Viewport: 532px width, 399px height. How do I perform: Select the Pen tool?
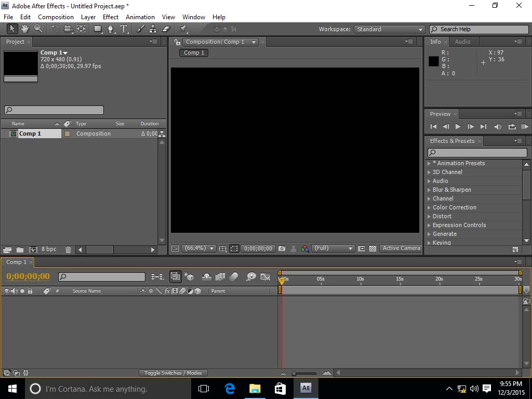[x=111, y=29]
